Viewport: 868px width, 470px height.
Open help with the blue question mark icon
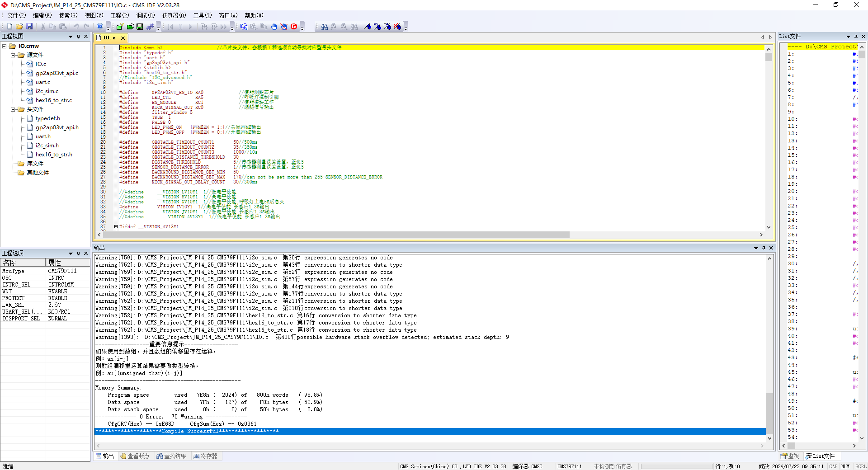click(100, 27)
